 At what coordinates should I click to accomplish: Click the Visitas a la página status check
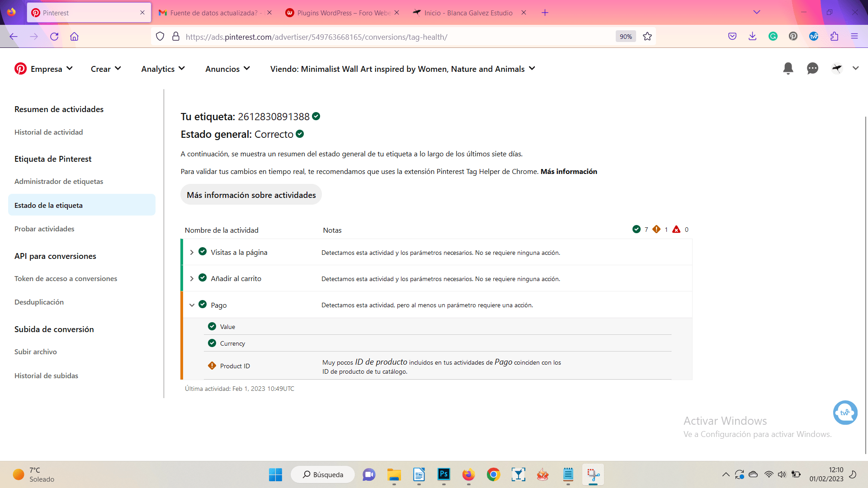[203, 252]
